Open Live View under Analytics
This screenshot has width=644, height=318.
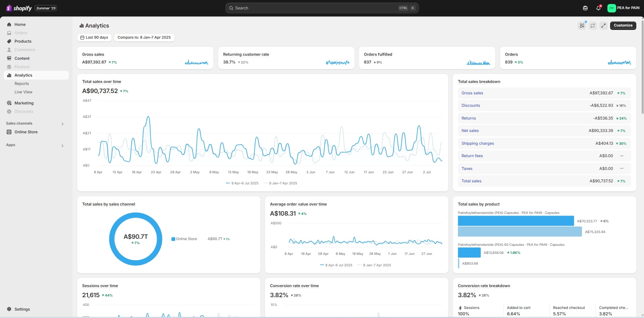23,92
